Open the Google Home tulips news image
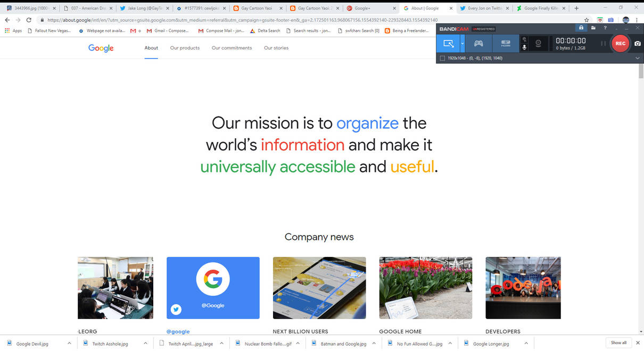Viewport: 644px width, 351px height. (x=426, y=288)
